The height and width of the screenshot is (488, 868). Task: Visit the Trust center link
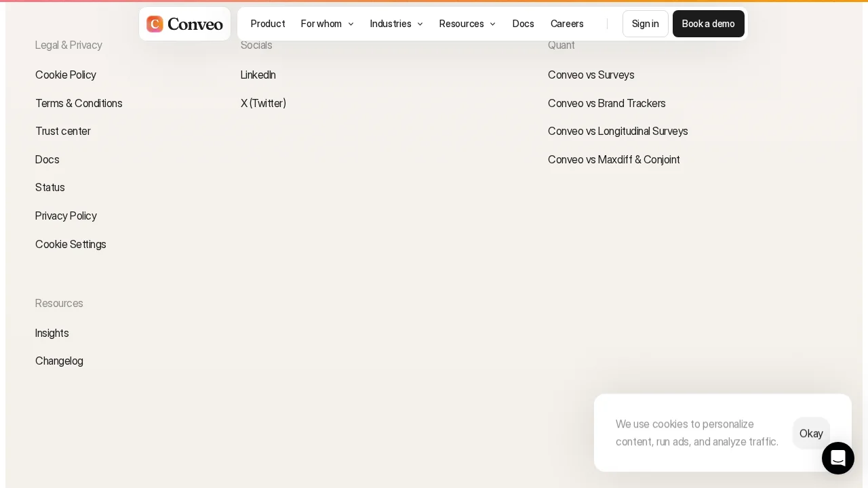point(63,131)
